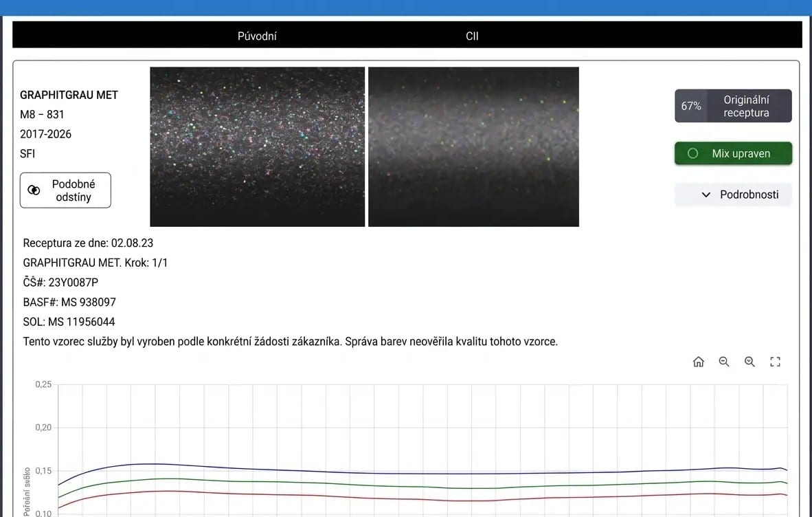Click the chevron arrow beside Podrobnosti

click(706, 195)
